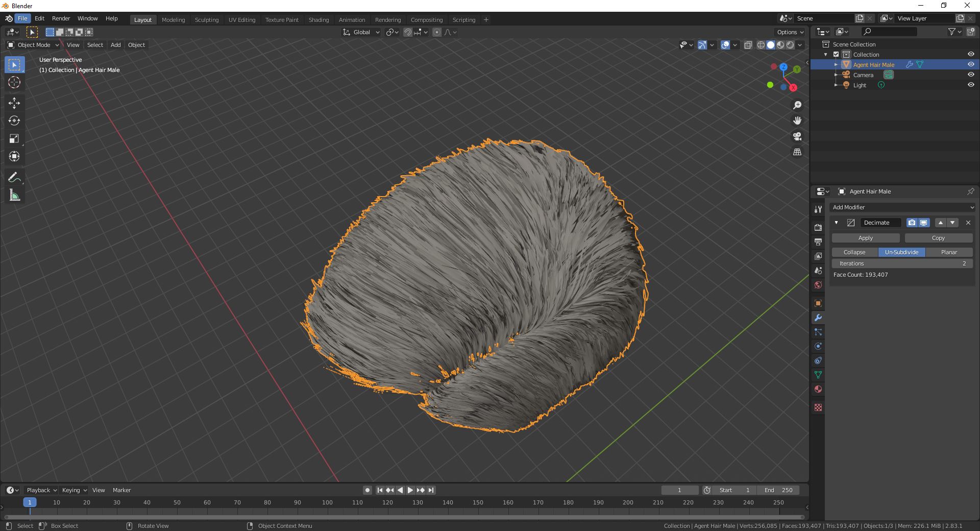Copy the Decimate modifier
This screenshot has height=531, width=980.
(x=938, y=238)
